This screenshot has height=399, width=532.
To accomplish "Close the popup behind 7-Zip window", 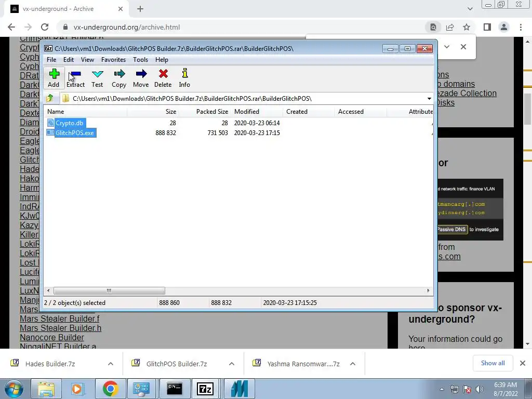I will click(463, 46).
